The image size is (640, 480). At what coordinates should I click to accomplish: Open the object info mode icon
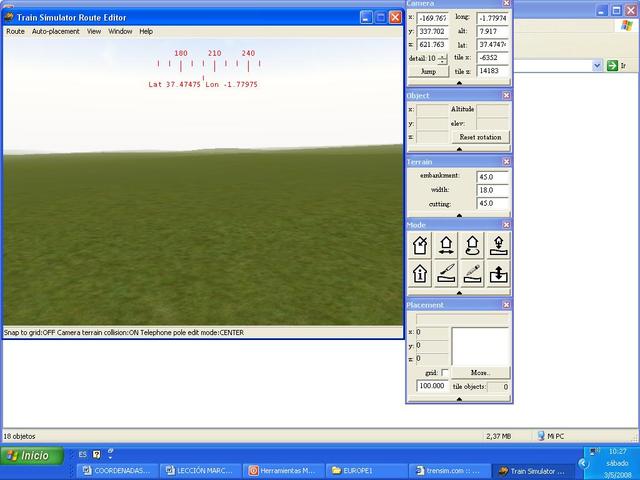coord(421,272)
